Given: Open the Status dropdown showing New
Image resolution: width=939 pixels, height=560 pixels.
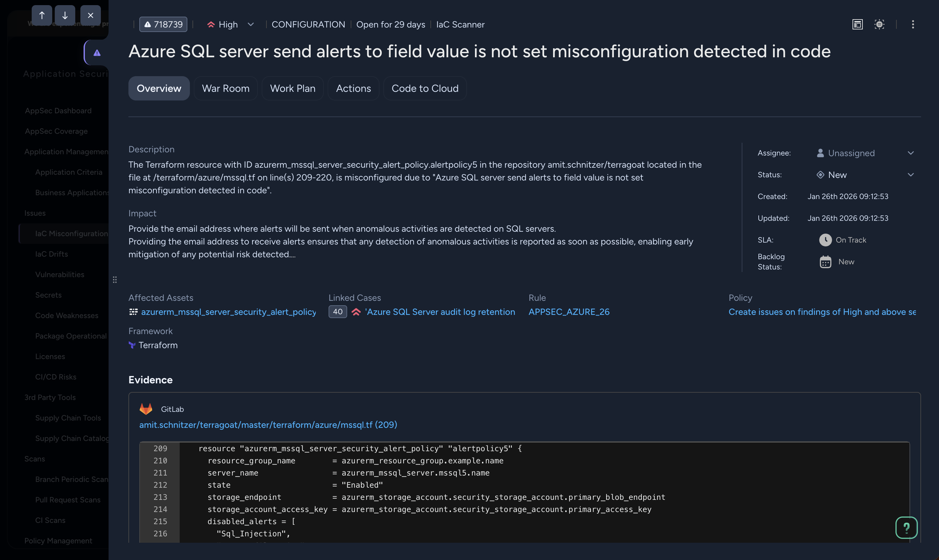Looking at the screenshot, I should [911, 174].
